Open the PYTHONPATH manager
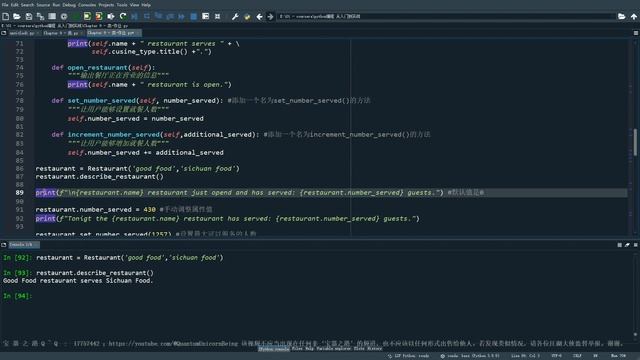 [247, 16]
